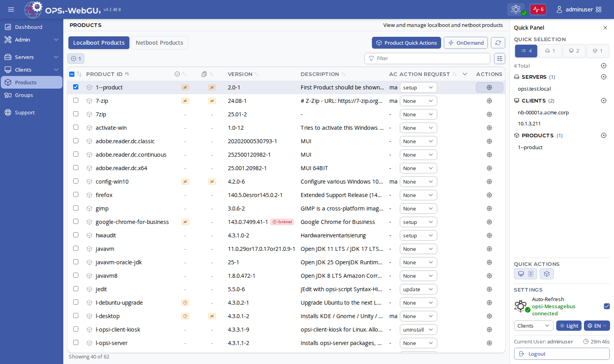Check the hwaudit row checkbox

[x=76, y=235]
